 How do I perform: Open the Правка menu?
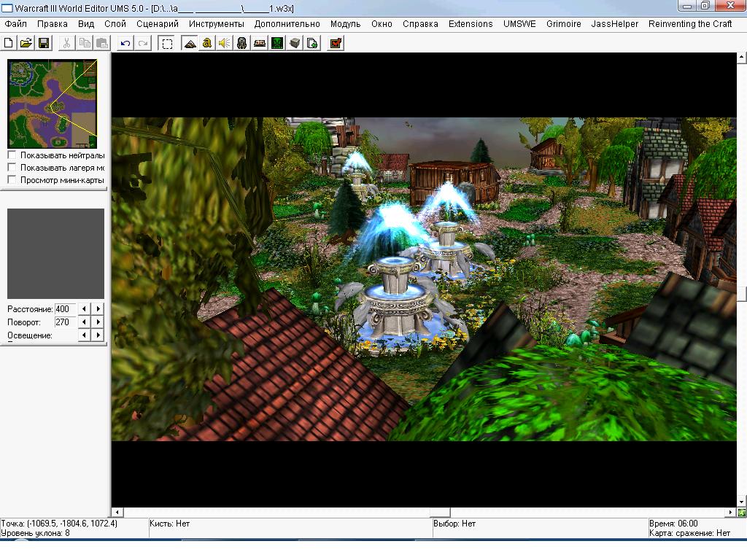tap(53, 24)
